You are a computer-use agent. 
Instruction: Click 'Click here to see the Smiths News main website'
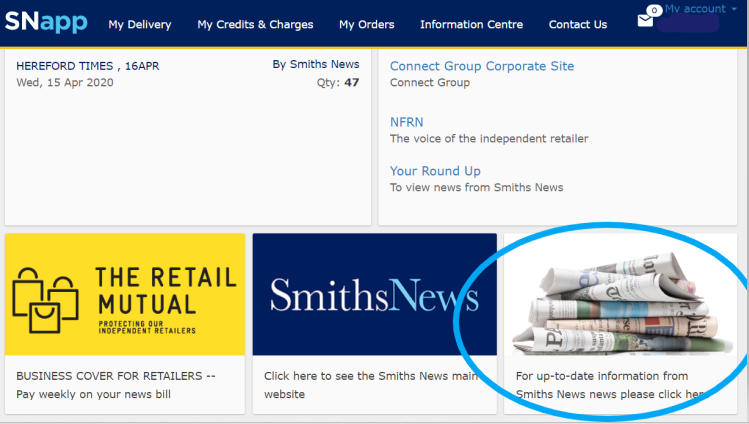(x=371, y=385)
